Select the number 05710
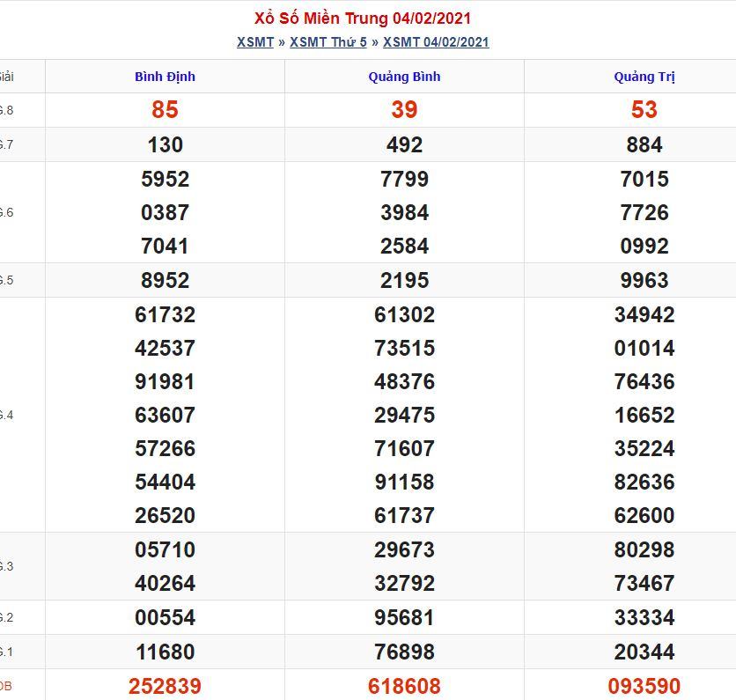This screenshot has width=736, height=700. 165,549
